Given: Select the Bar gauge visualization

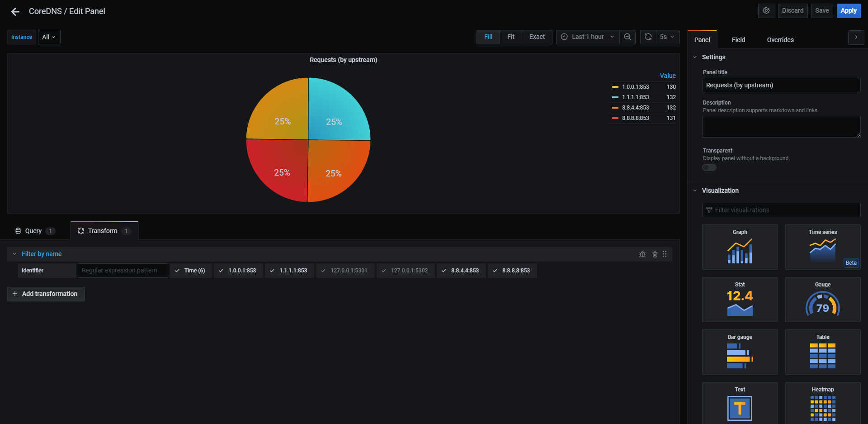Looking at the screenshot, I should click(x=740, y=352).
